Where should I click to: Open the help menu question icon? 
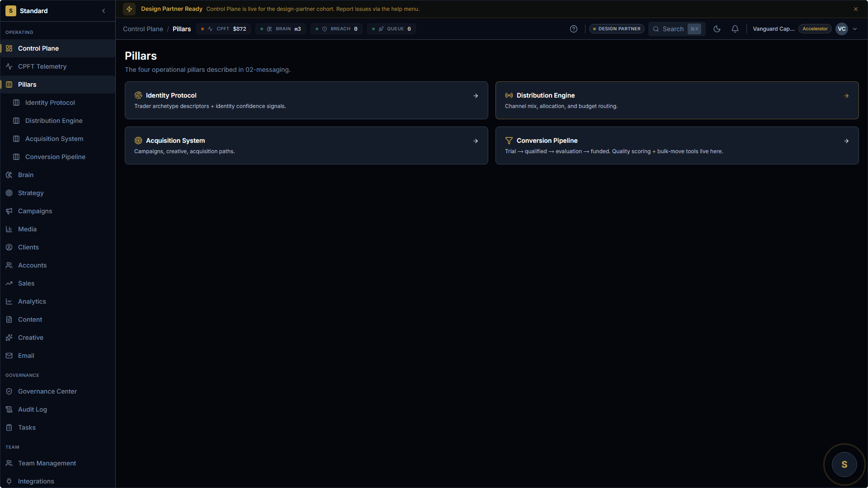pyautogui.click(x=574, y=29)
